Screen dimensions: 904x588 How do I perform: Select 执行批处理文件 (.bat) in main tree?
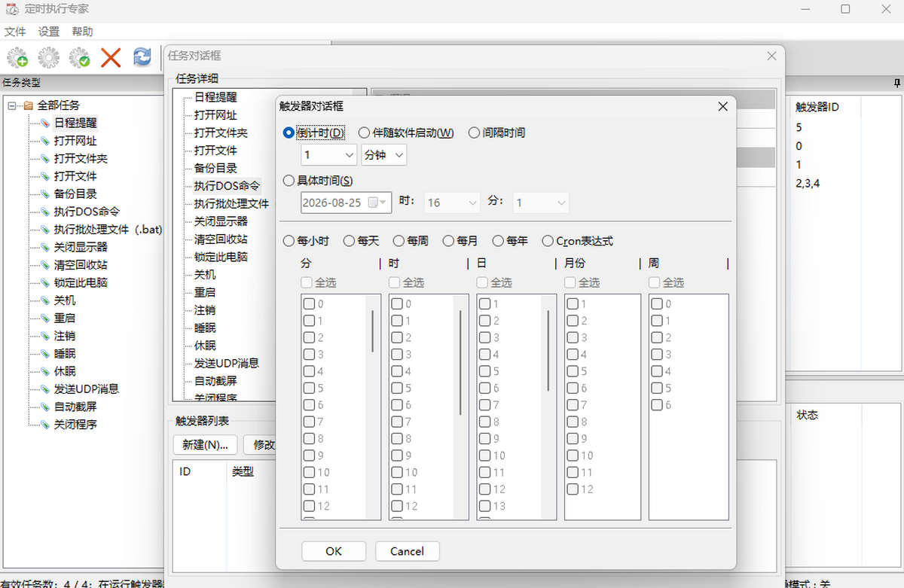point(108,230)
